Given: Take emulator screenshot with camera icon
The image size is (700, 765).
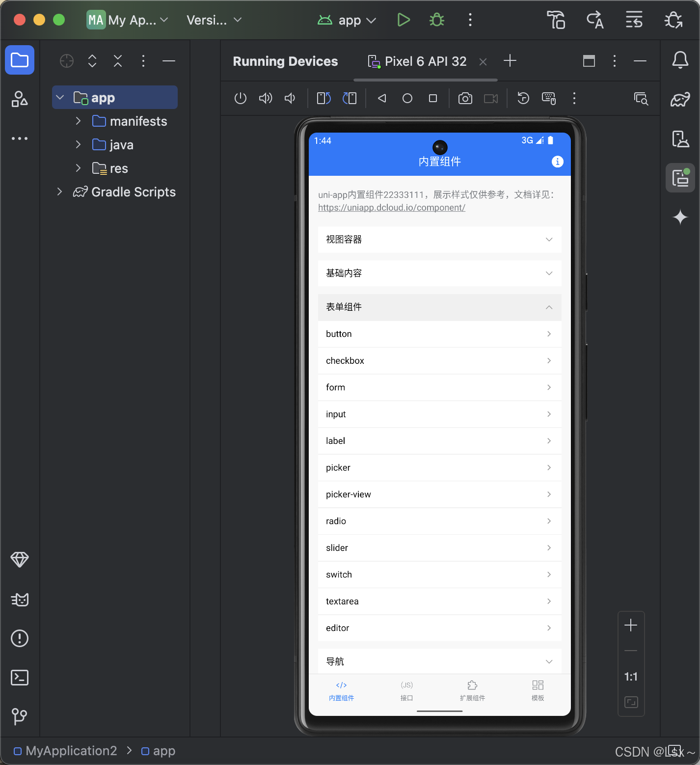Looking at the screenshot, I should coord(465,99).
